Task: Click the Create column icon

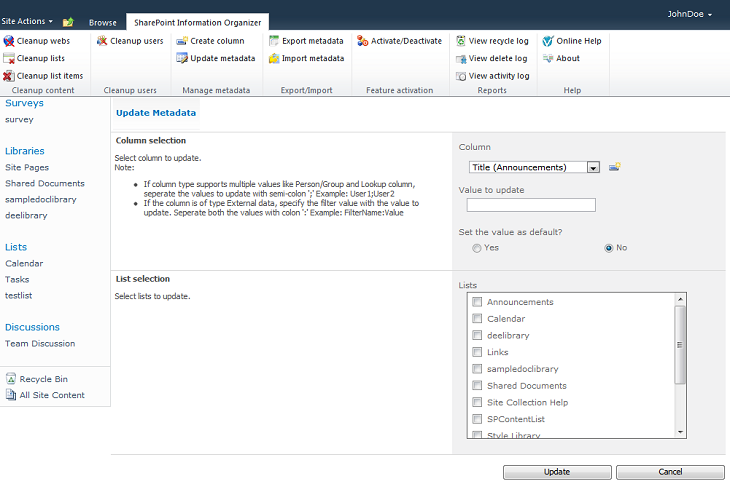Action: (182, 41)
